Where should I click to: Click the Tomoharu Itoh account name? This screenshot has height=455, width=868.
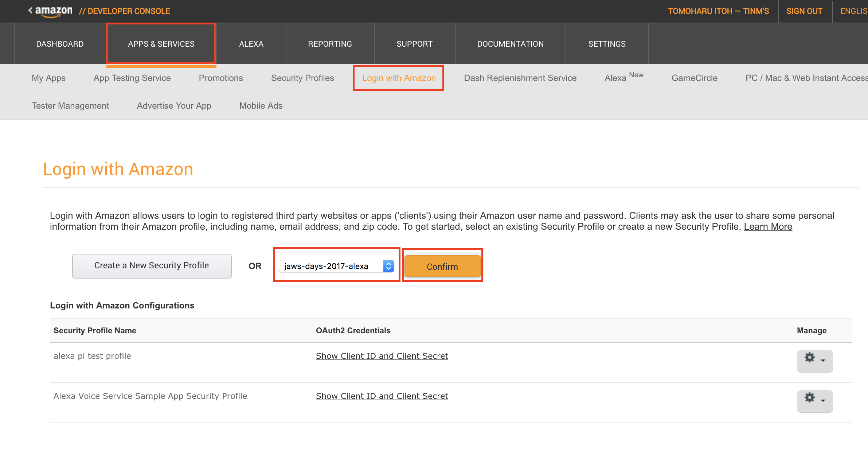pyautogui.click(x=718, y=11)
